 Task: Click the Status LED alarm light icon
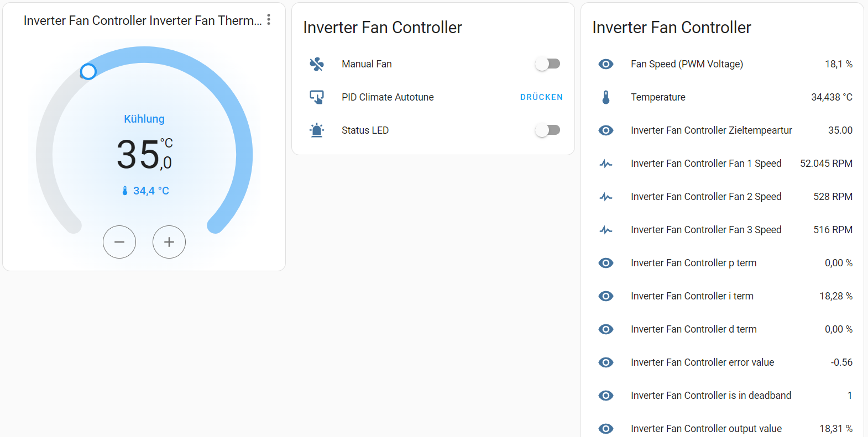(317, 130)
